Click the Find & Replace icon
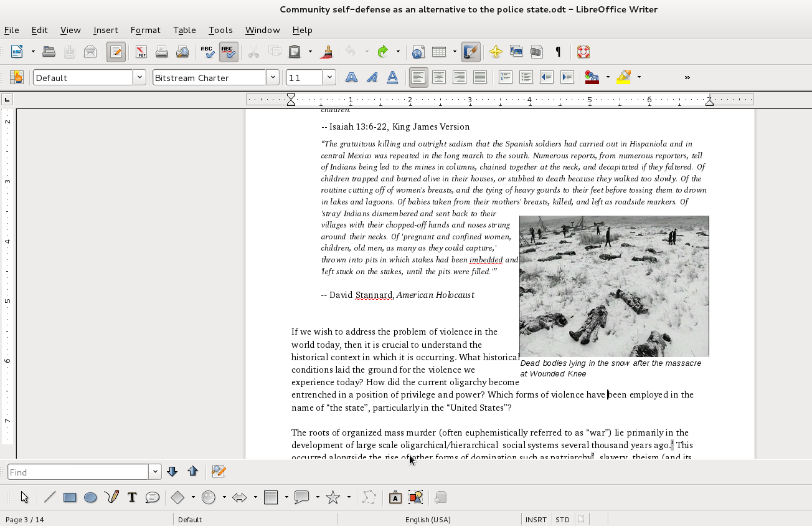The width and height of the screenshot is (812, 526). click(218, 472)
